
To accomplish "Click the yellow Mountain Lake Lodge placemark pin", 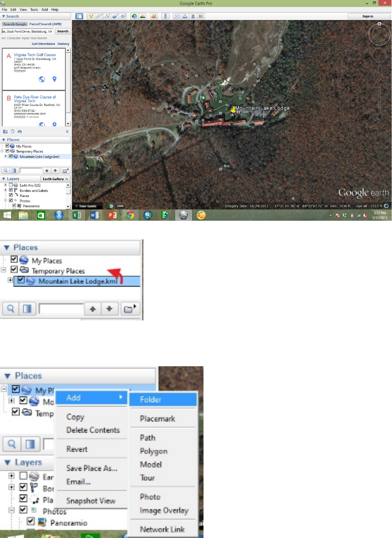I will pyautogui.click(x=232, y=109).
